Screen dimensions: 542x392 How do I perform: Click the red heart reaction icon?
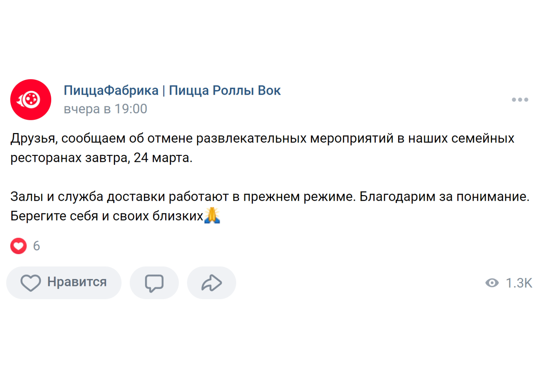(x=19, y=246)
